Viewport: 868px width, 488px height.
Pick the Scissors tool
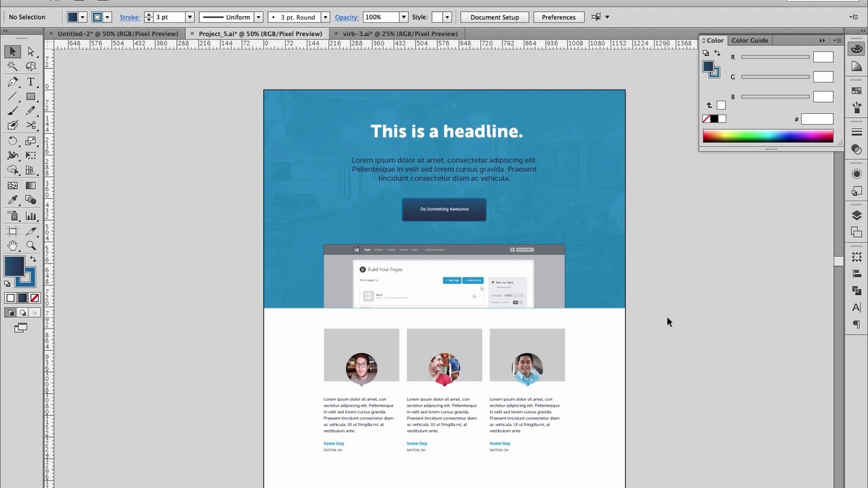[31, 125]
